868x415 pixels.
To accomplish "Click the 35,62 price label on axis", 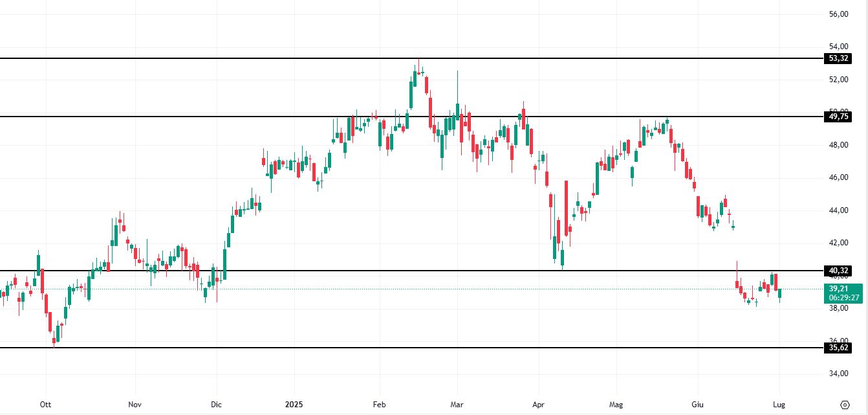I will coord(839,348).
